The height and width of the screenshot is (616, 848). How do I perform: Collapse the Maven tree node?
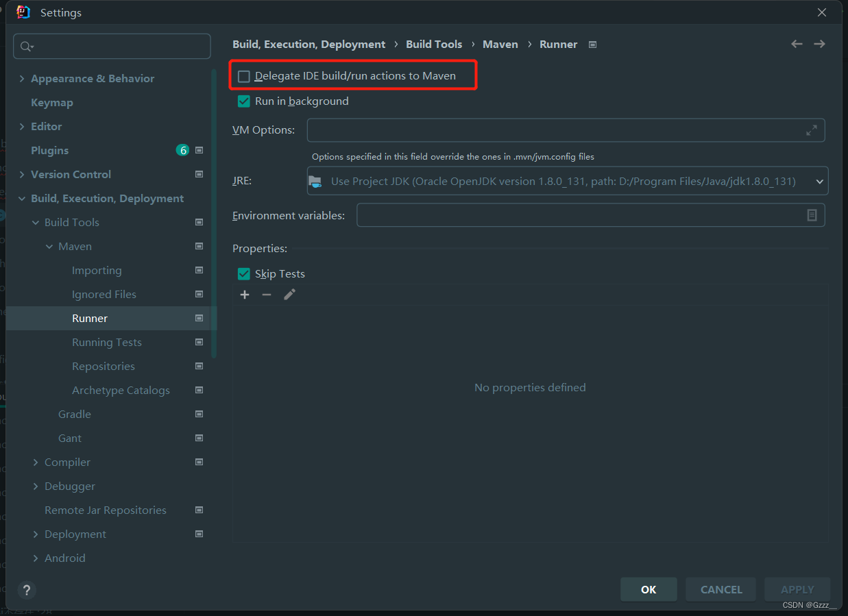pyautogui.click(x=49, y=246)
